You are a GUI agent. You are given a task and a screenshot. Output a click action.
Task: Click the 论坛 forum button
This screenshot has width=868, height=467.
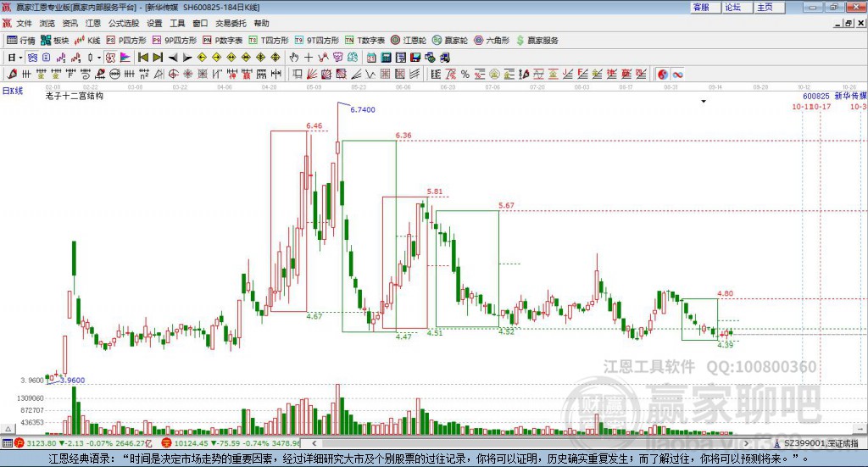tap(737, 8)
